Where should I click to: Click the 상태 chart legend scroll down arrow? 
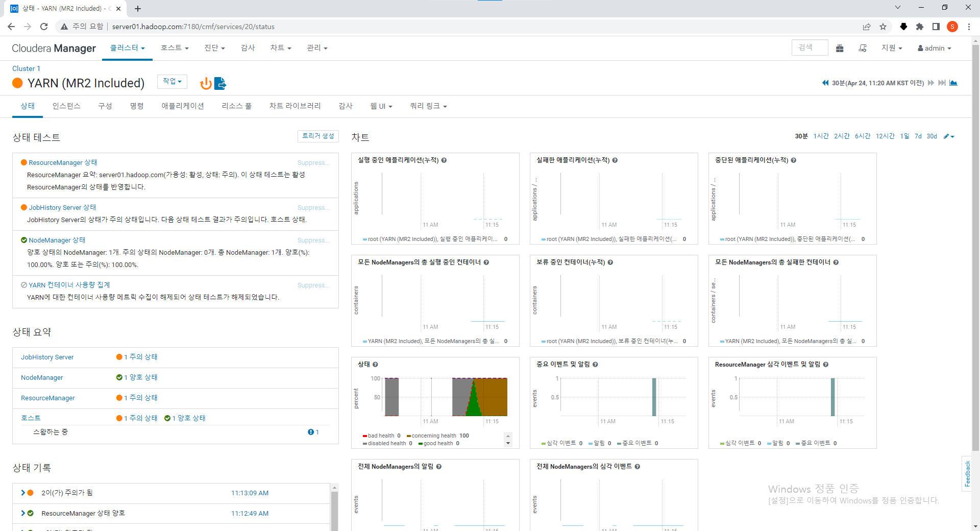(x=508, y=443)
